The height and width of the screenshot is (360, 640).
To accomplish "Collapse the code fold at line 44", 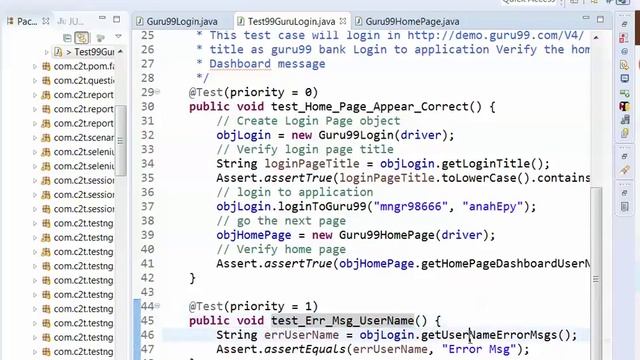I will [x=158, y=306].
